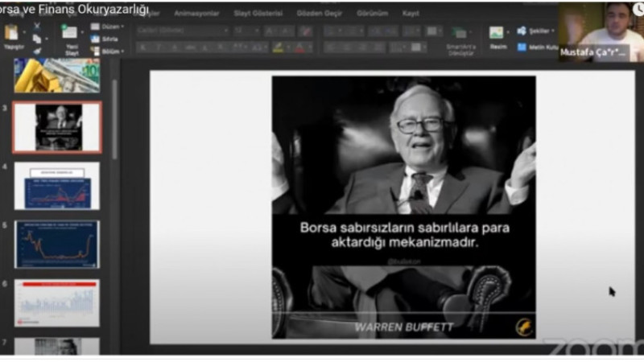Open the Şekiller dropdown arrow
Screen dimensions: 644x362
(553, 31)
